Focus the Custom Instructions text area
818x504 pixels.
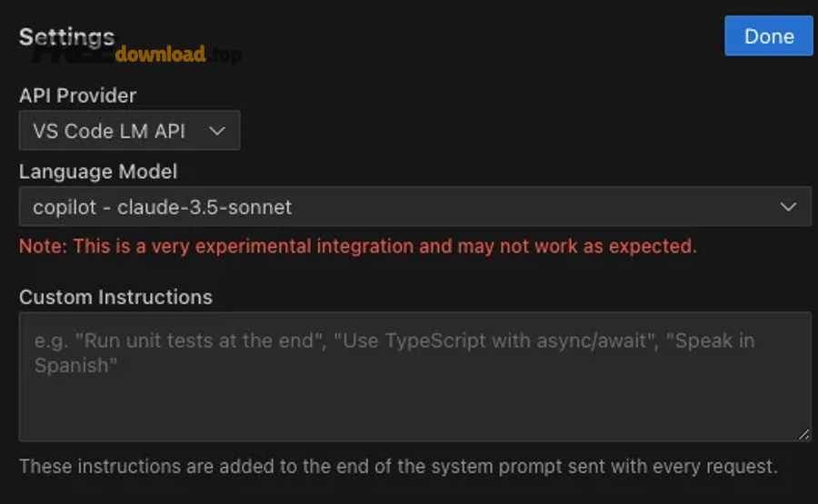[414, 377]
